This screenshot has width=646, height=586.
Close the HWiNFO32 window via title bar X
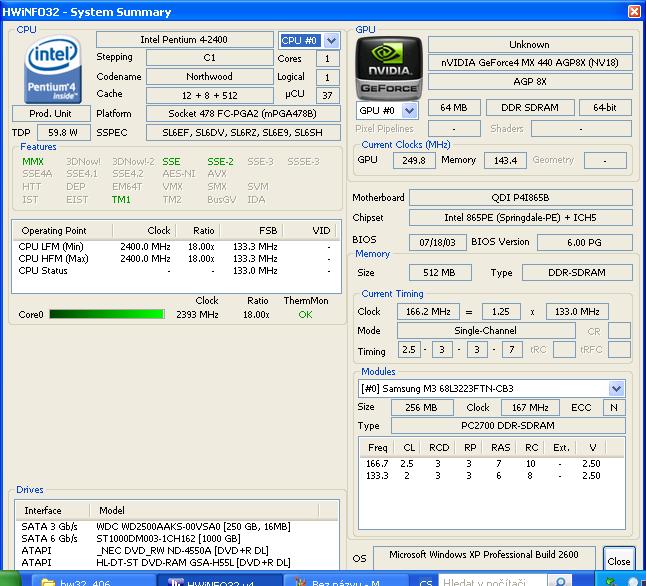pos(634,11)
